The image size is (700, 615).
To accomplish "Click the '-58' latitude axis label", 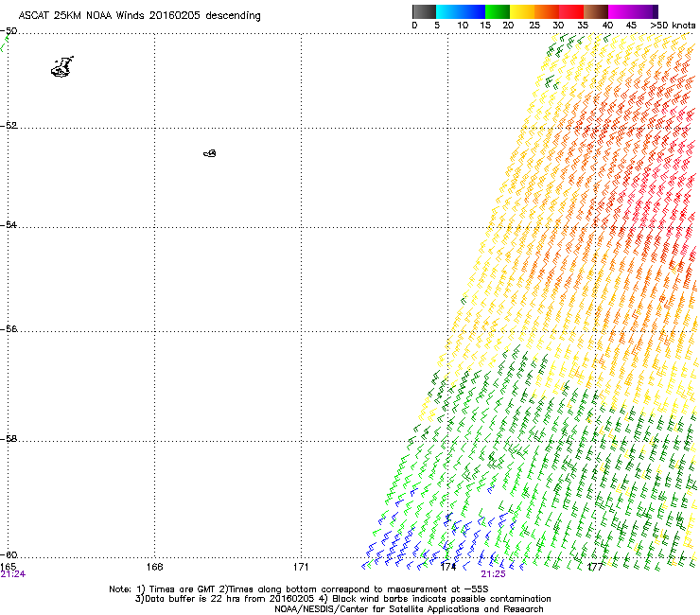I will pyautogui.click(x=9, y=439).
